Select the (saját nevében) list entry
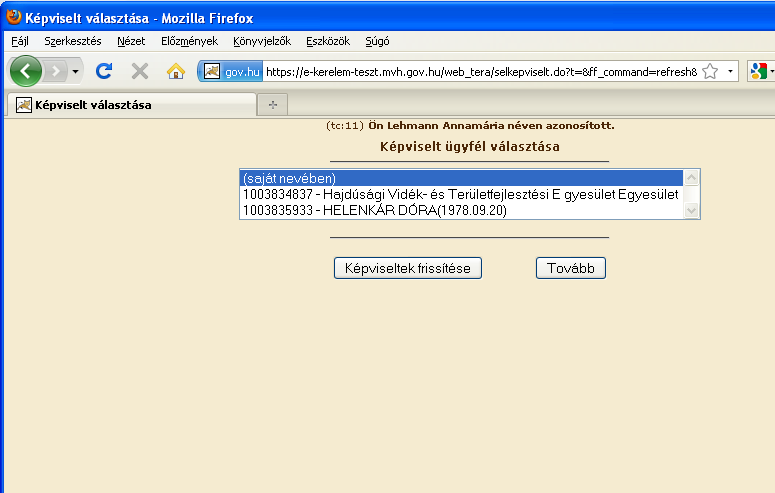Image resolution: width=775 pixels, height=493 pixels. click(462, 179)
